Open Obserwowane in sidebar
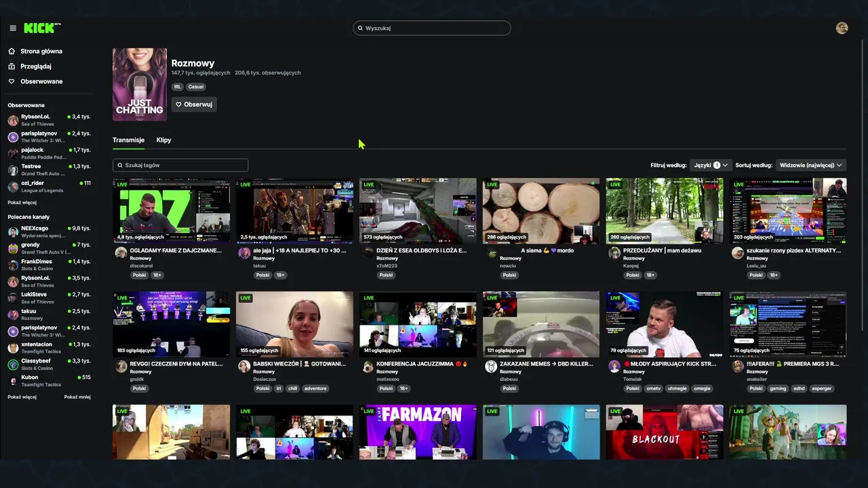 coord(41,81)
